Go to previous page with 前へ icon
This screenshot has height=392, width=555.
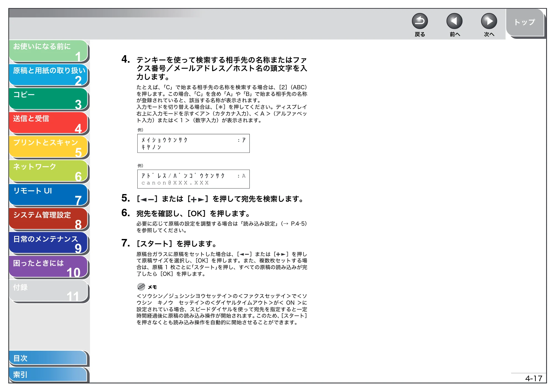click(x=454, y=21)
